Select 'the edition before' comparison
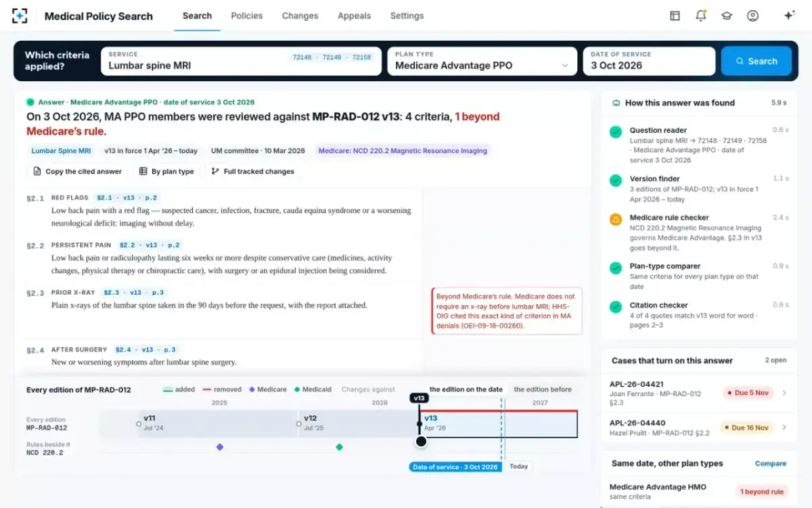 click(543, 389)
